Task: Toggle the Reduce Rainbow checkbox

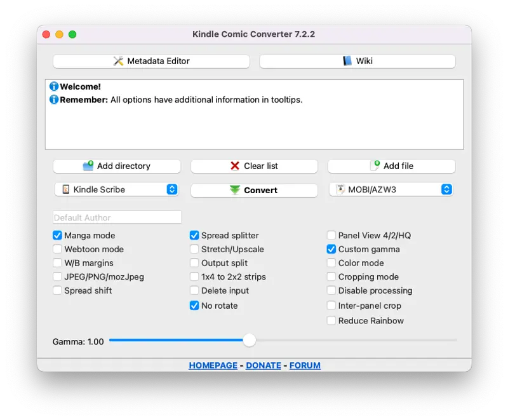Action: tap(331, 320)
